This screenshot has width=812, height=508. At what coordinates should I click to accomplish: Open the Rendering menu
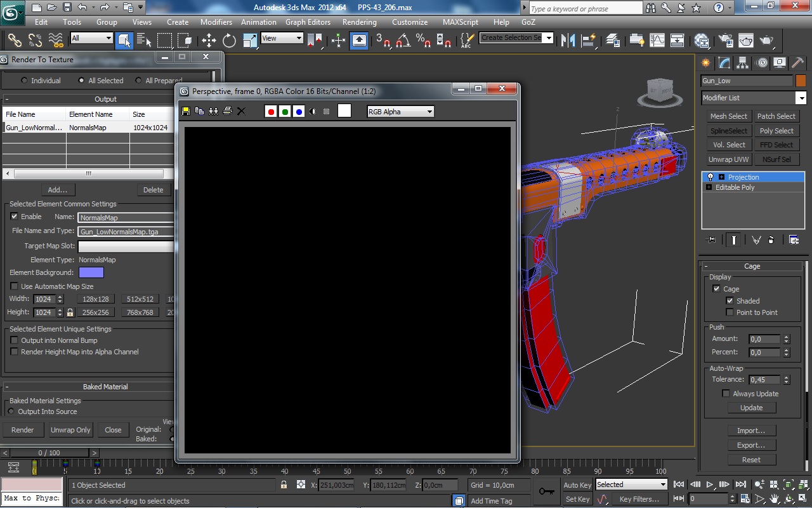360,22
